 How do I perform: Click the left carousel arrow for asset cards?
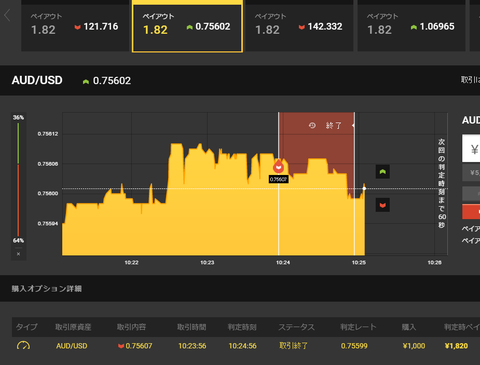click(x=7, y=15)
